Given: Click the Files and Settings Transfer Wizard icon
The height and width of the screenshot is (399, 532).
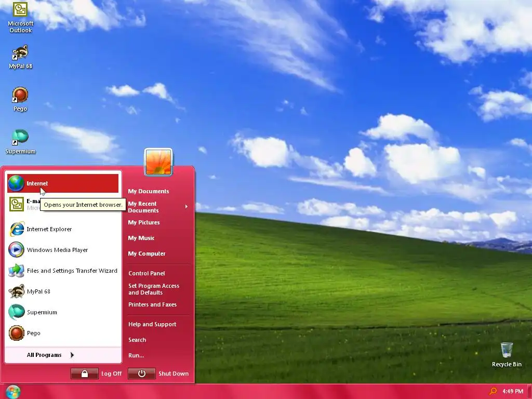Looking at the screenshot, I should tap(16, 270).
